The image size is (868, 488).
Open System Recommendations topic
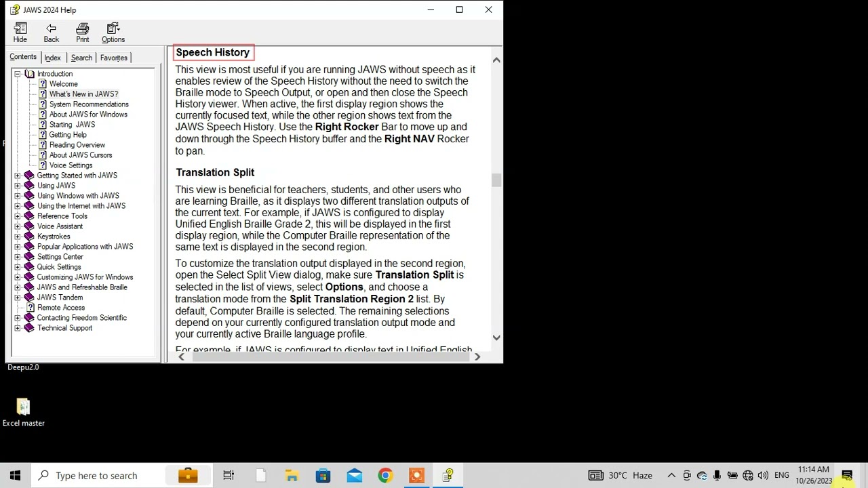tap(89, 104)
